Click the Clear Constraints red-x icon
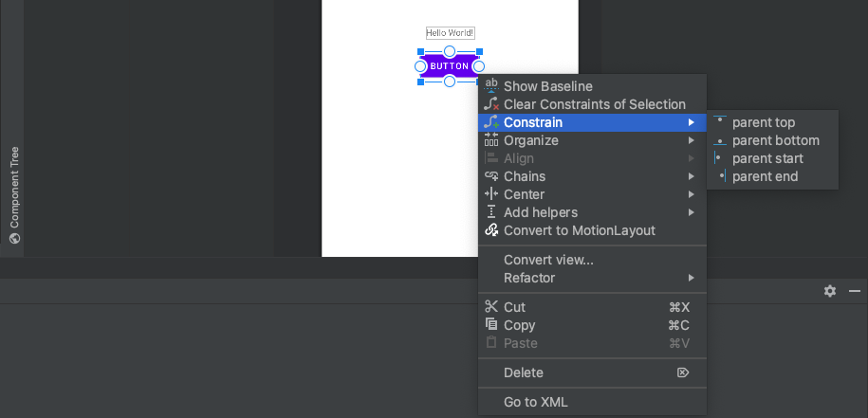The height and width of the screenshot is (418, 868). click(491, 104)
